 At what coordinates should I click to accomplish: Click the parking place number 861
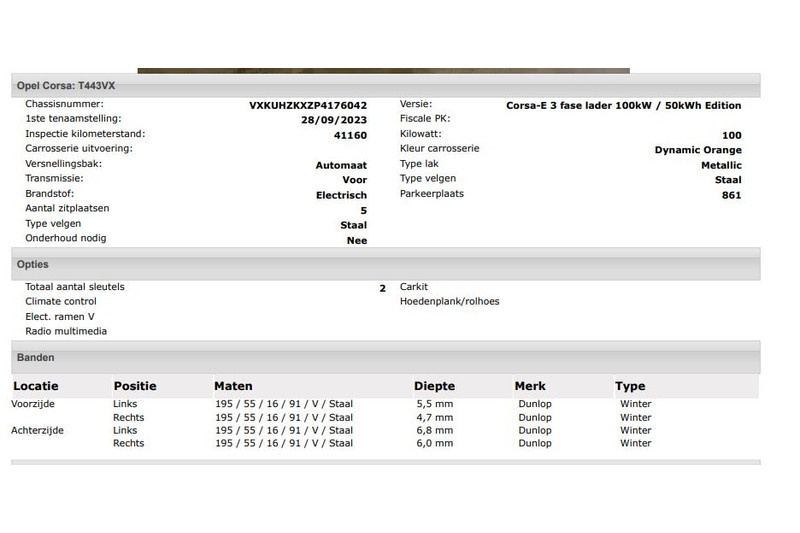(731, 195)
